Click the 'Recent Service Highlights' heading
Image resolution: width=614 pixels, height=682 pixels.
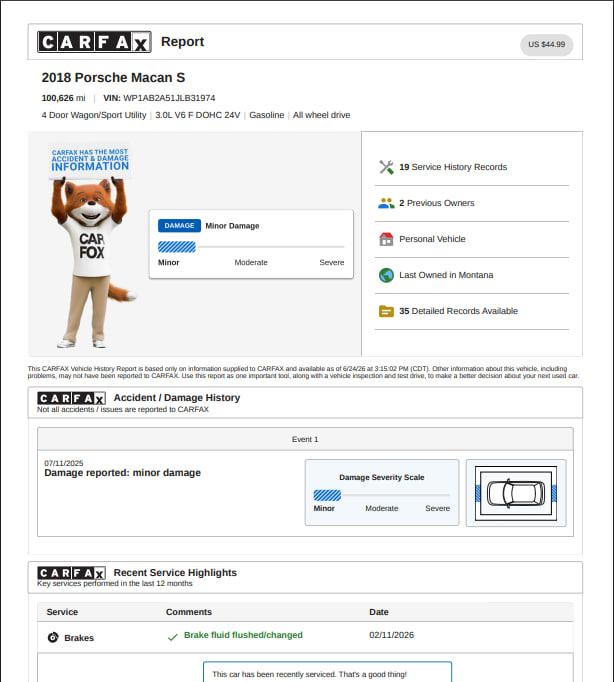[175, 572]
